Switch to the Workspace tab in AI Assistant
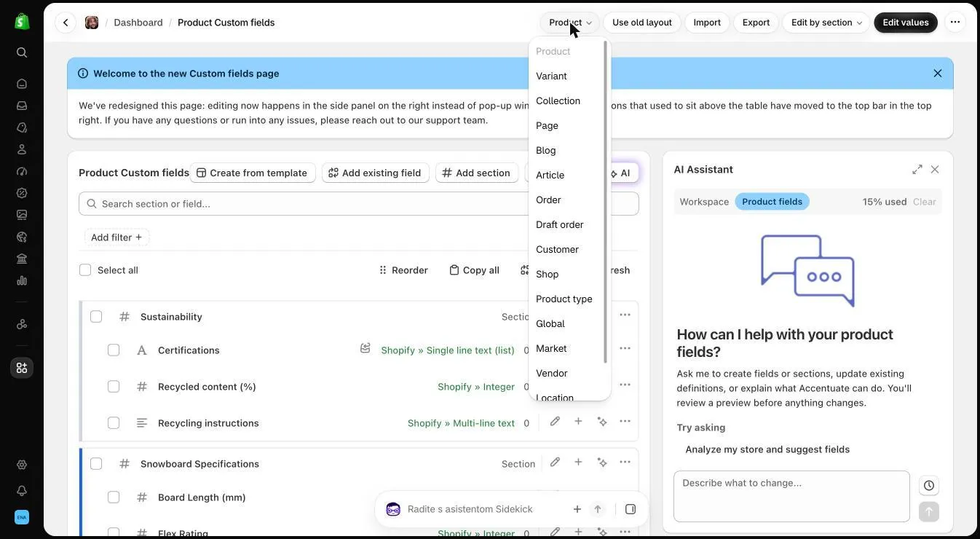 click(x=704, y=202)
